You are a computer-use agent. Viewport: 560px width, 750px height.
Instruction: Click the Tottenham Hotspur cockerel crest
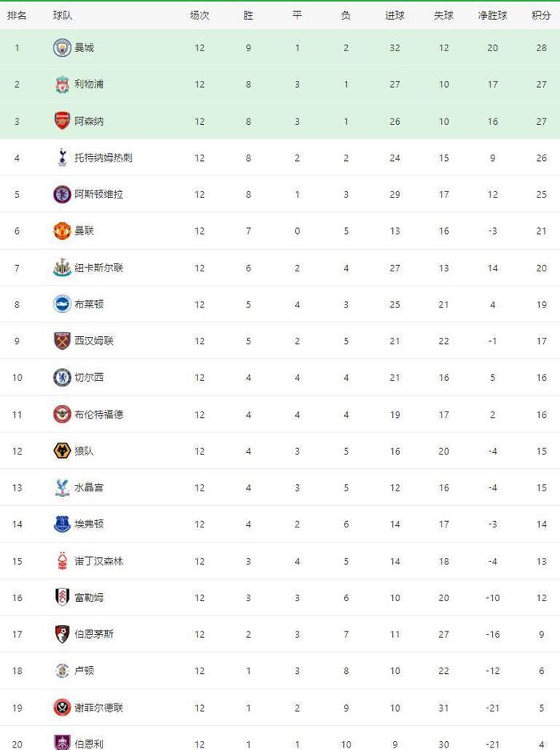(62, 158)
